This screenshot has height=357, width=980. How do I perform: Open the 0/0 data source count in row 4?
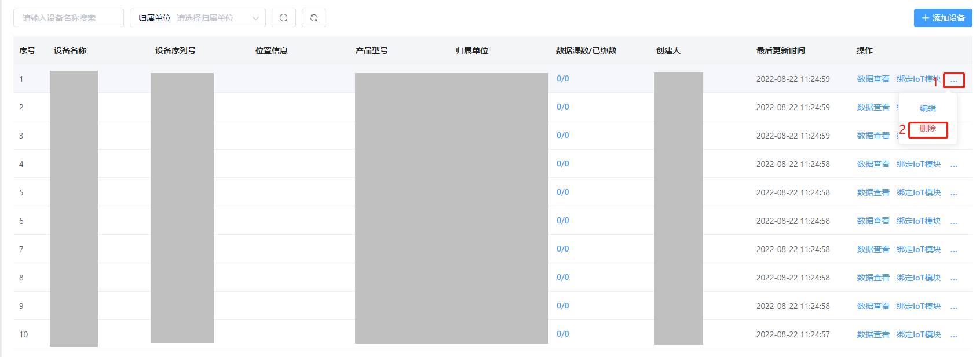coord(563,163)
